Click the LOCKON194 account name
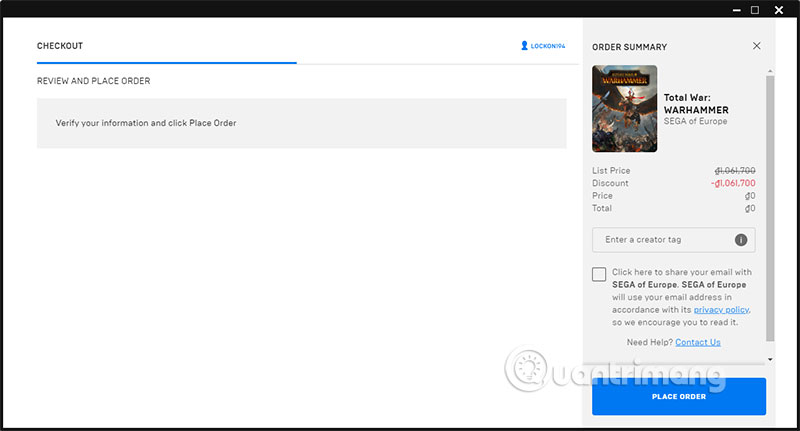The width and height of the screenshot is (800, 431). coord(549,47)
